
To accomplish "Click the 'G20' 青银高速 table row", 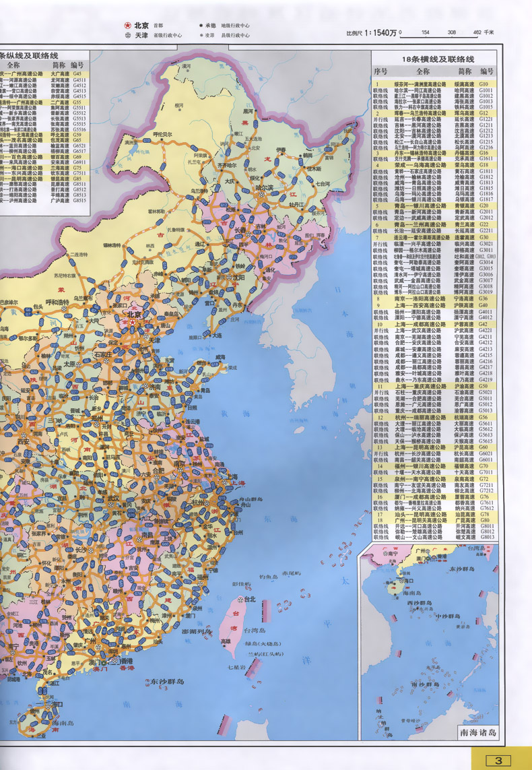I will click(434, 205).
